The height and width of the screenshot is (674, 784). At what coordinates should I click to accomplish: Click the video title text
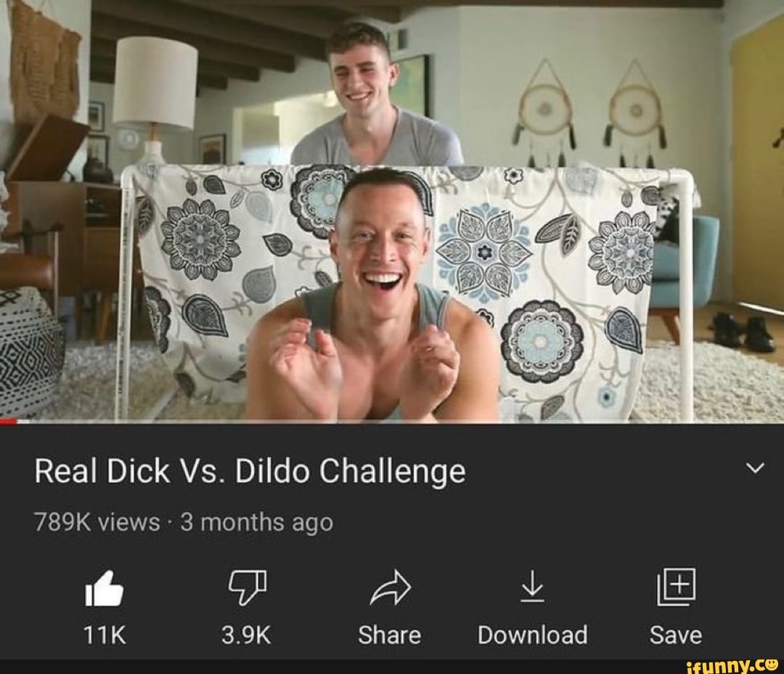click(250, 471)
